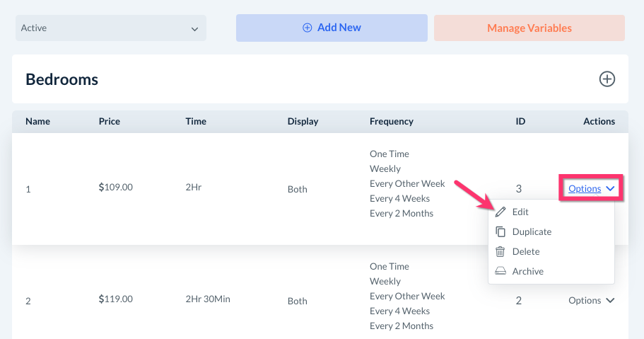644x339 pixels.
Task: Select Archive in the Options menu
Action: (x=528, y=271)
